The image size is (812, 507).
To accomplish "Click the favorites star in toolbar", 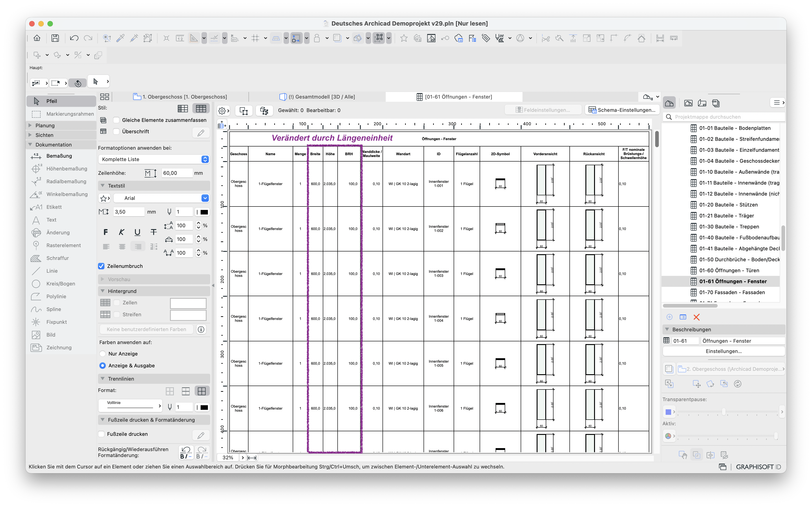I will [x=404, y=38].
